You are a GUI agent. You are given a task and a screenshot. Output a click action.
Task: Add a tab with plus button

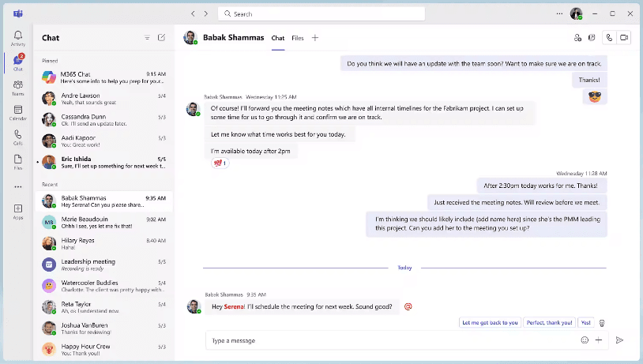(x=315, y=38)
